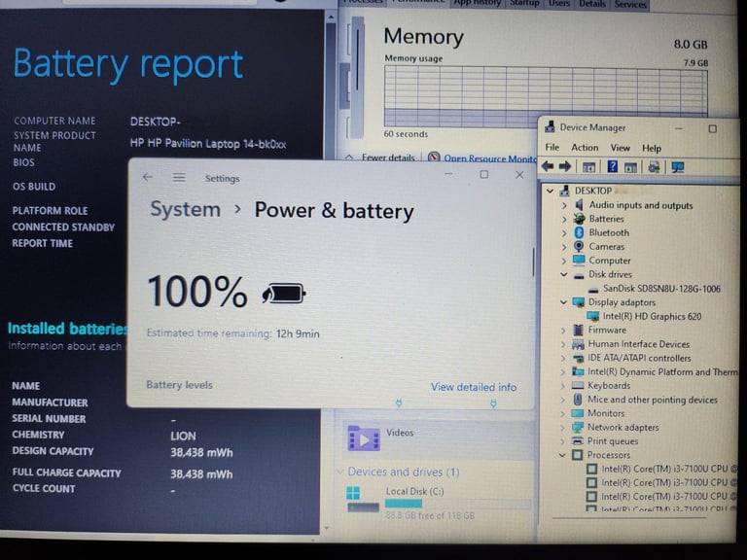Click the Local Disk (C:) drive icon
Viewport: 747px width, 560px height.
tap(363, 499)
